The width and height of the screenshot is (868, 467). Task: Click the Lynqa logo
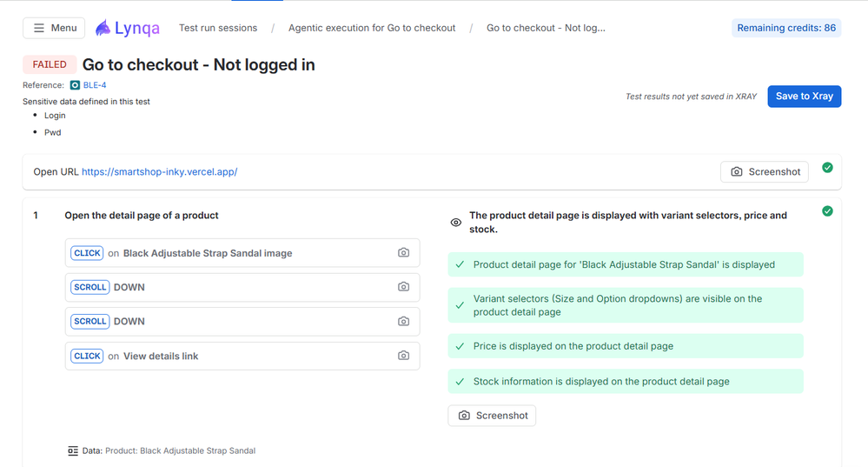tap(128, 28)
